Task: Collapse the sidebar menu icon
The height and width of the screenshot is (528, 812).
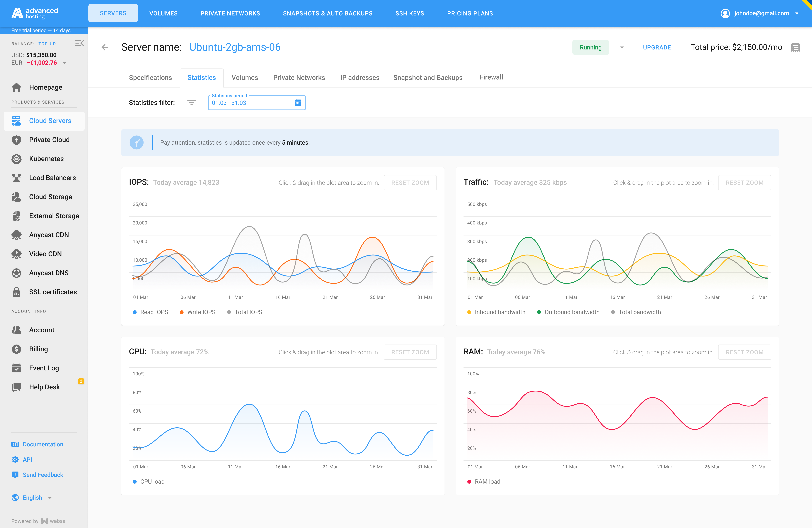Action: click(79, 43)
